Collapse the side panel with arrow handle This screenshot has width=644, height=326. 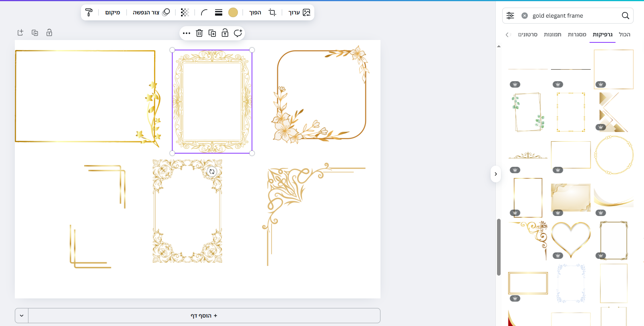click(x=496, y=174)
